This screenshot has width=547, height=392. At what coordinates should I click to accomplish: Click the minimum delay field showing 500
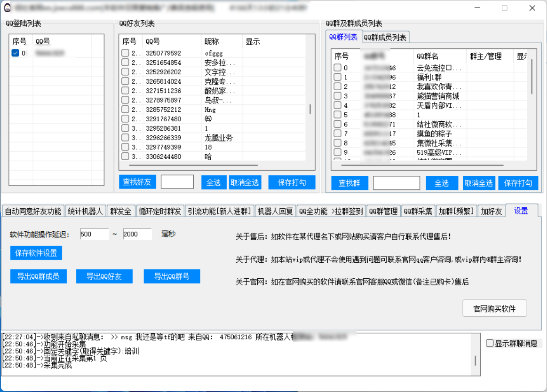coord(94,234)
